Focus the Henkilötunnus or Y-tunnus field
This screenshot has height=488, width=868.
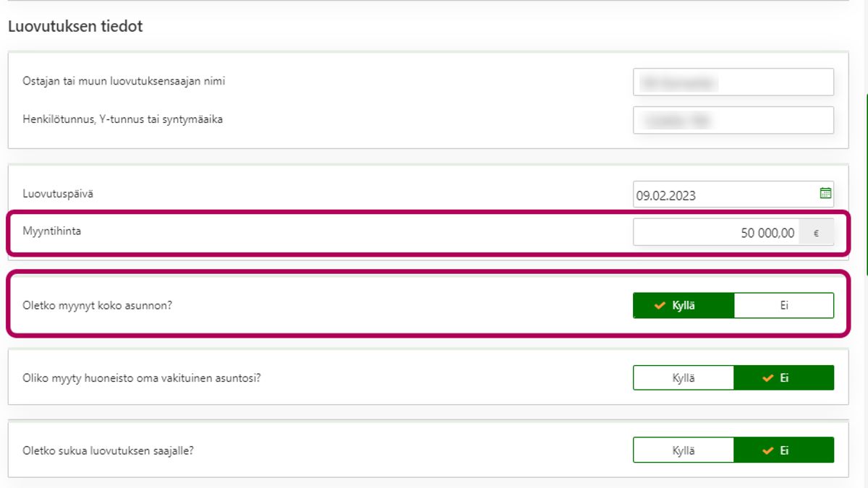pyautogui.click(x=733, y=120)
